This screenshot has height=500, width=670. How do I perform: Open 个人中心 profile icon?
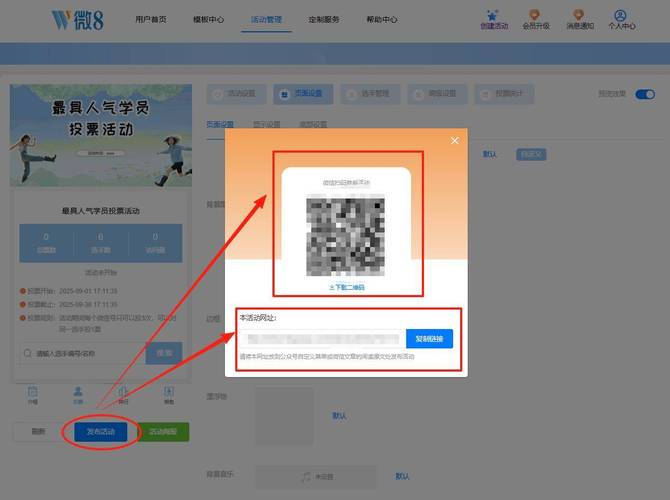pyautogui.click(x=621, y=16)
